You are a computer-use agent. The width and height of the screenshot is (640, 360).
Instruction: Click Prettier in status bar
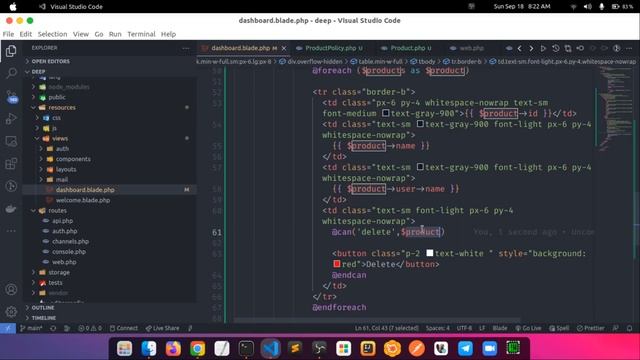pyautogui.click(x=591, y=328)
